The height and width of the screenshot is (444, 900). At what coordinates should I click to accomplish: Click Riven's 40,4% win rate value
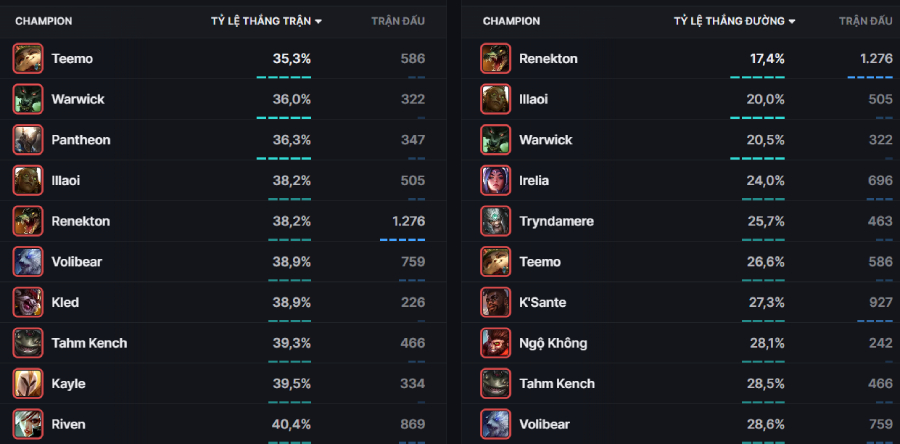[291, 424]
